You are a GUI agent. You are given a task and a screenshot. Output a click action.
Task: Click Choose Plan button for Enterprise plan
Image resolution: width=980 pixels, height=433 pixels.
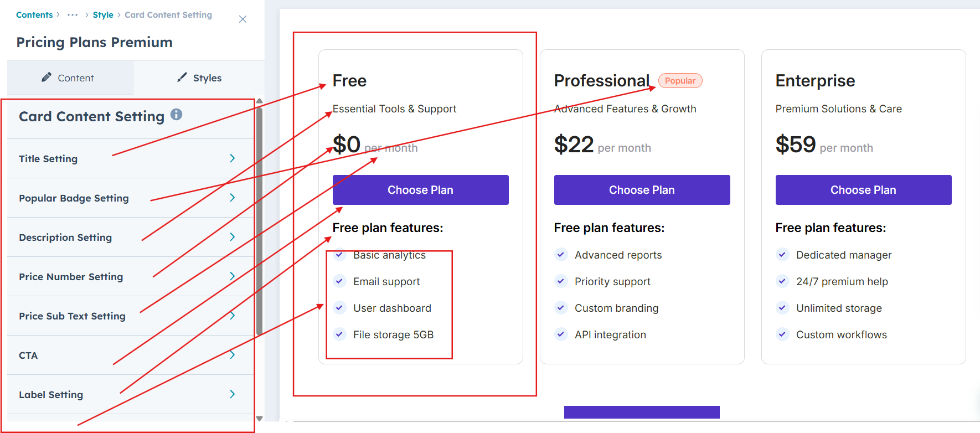pos(863,190)
